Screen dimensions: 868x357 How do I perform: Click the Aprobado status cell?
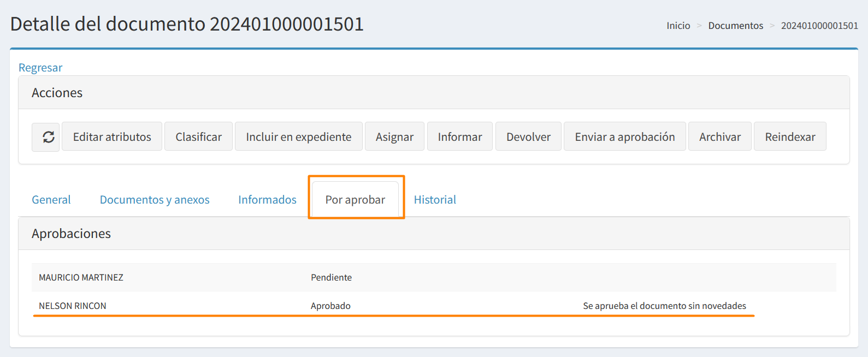330,306
